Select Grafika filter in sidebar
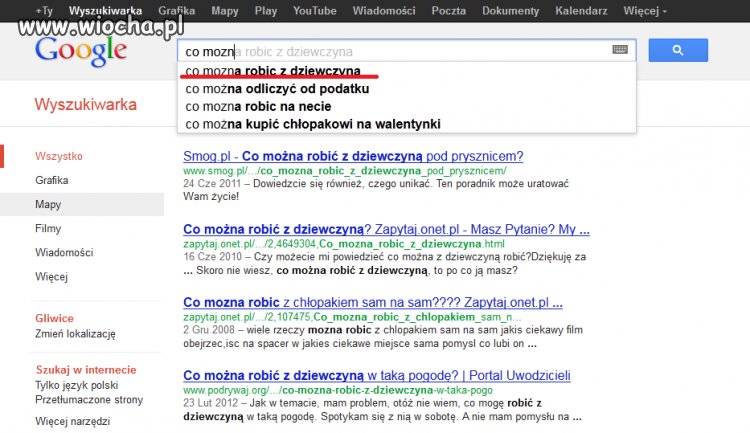Screen dimensions: 750x433 pyautogui.click(x=52, y=180)
